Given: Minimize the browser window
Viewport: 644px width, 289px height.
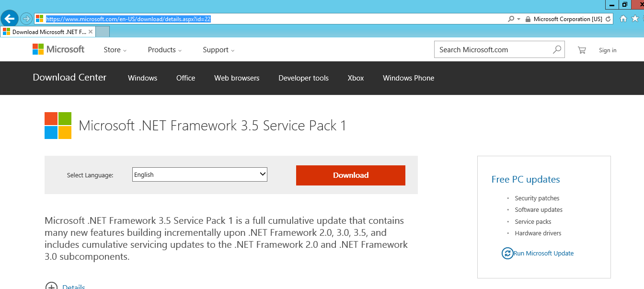Looking at the screenshot, I should 612,5.
